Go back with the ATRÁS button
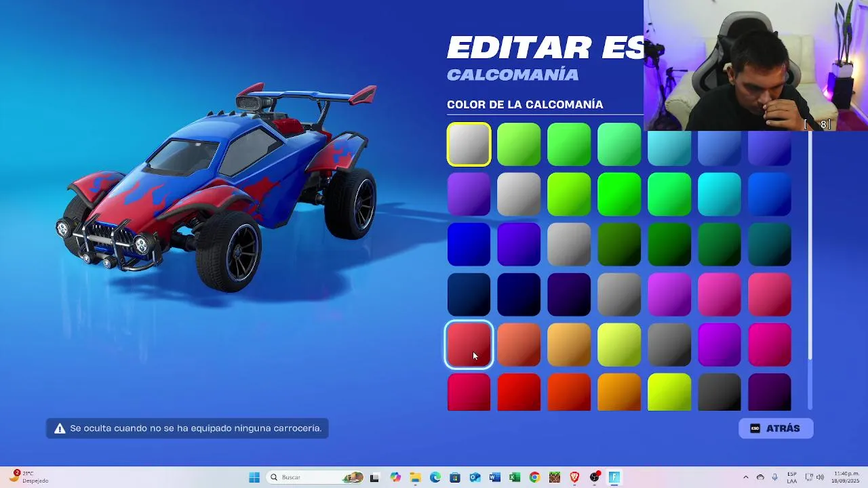Image resolution: width=868 pixels, height=488 pixels. [x=776, y=428]
